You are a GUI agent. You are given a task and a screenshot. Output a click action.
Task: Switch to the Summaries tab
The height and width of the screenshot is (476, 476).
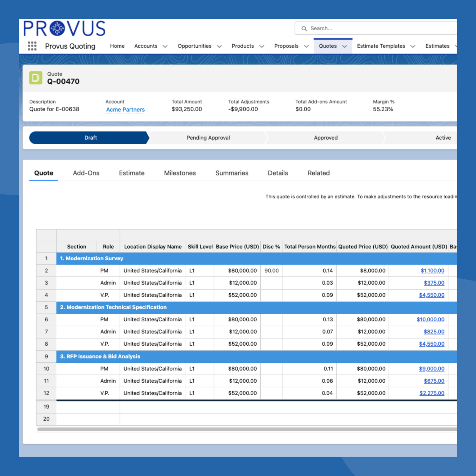pyautogui.click(x=232, y=173)
